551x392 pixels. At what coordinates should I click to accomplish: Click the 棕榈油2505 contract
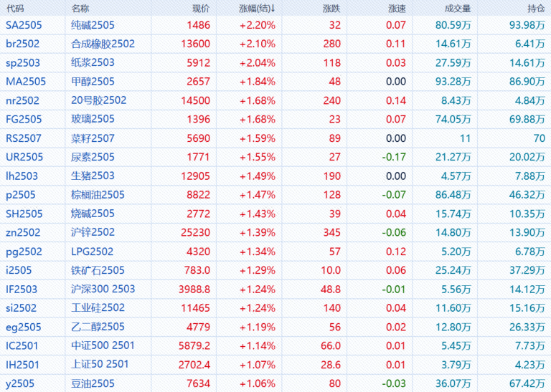pyautogui.click(x=98, y=194)
